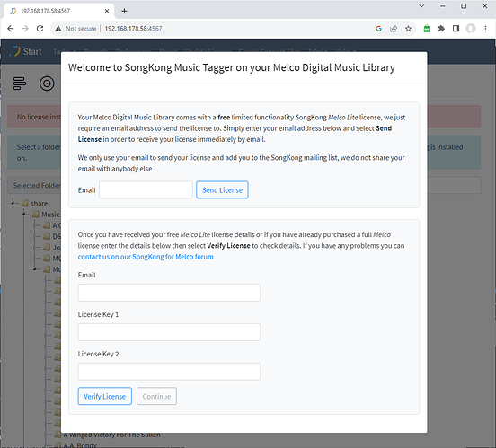This screenshot has width=496, height=448.
Task: Click the share page icon in address bar
Action: pos(394,29)
